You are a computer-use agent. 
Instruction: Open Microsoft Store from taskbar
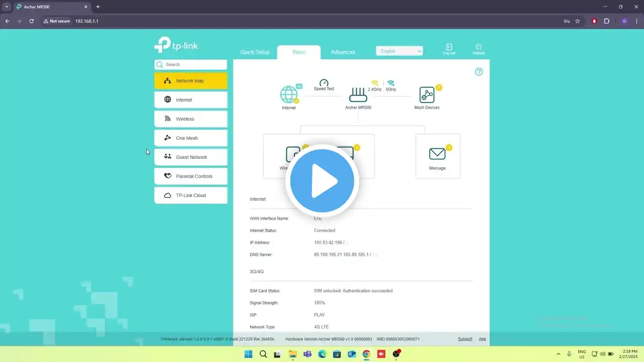pos(337,354)
